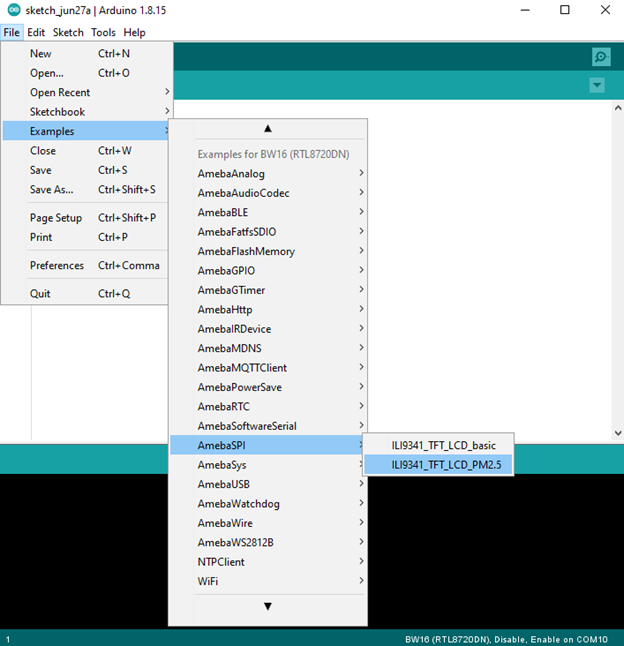624x646 pixels.
Task: Click the Arduino logo in the title bar
Action: pos(14,10)
